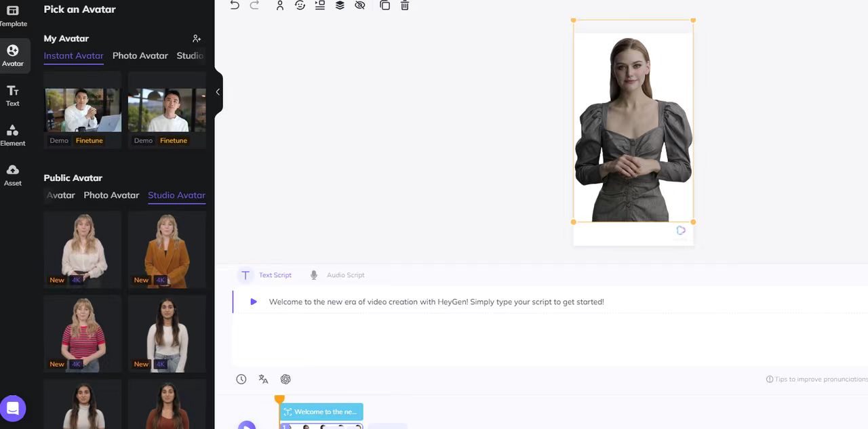Play the script line audio preview
This screenshot has width=868, height=429.
(254, 302)
